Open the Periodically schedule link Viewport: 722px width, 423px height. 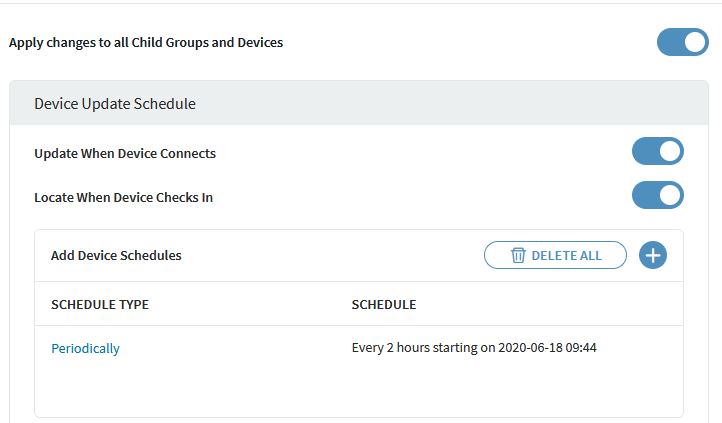[85, 348]
